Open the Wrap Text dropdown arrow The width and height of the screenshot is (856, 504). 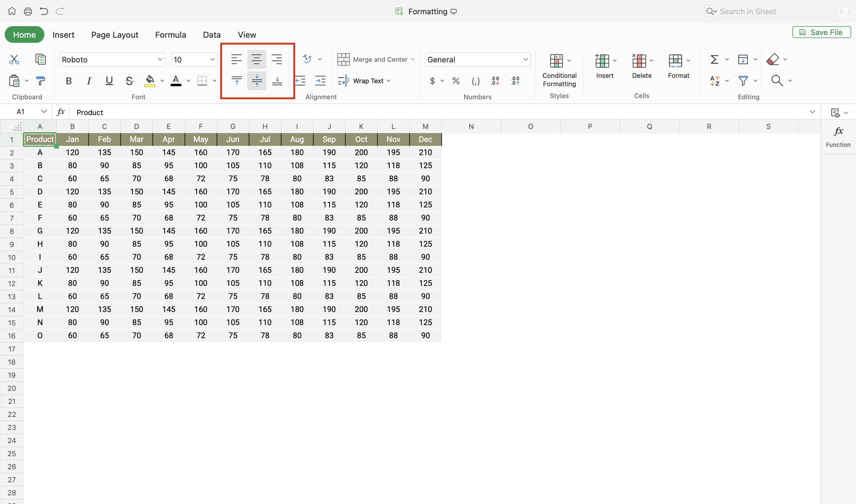388,81
